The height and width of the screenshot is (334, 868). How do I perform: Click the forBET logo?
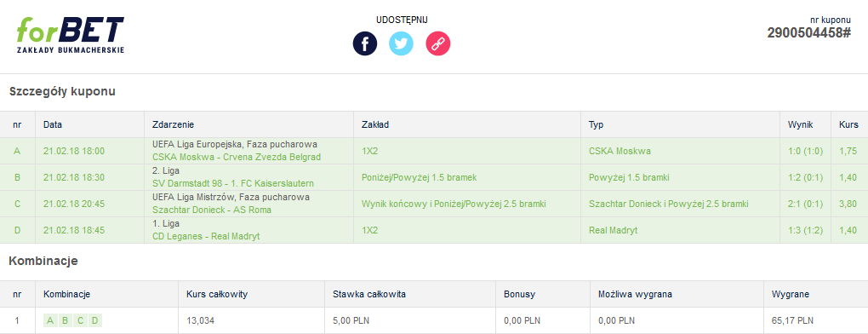71,35
